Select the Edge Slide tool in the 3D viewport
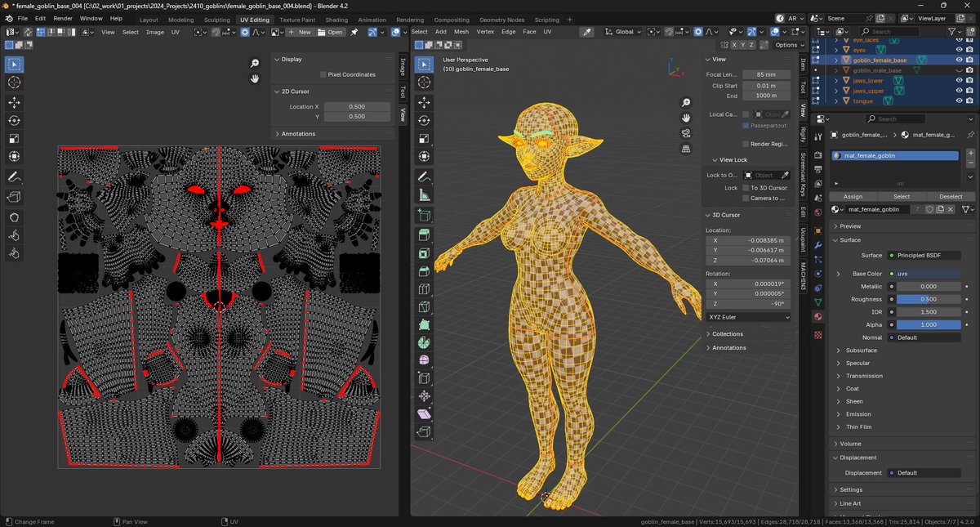This screenshot has height=527, width=980. tap(424, 378)
